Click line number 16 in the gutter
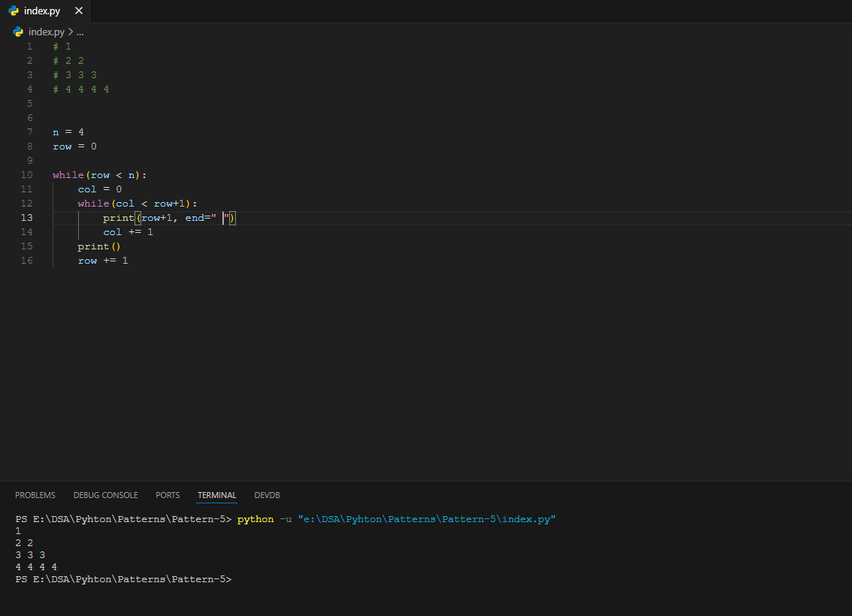The image size is (852, 616). click(26, 261)
